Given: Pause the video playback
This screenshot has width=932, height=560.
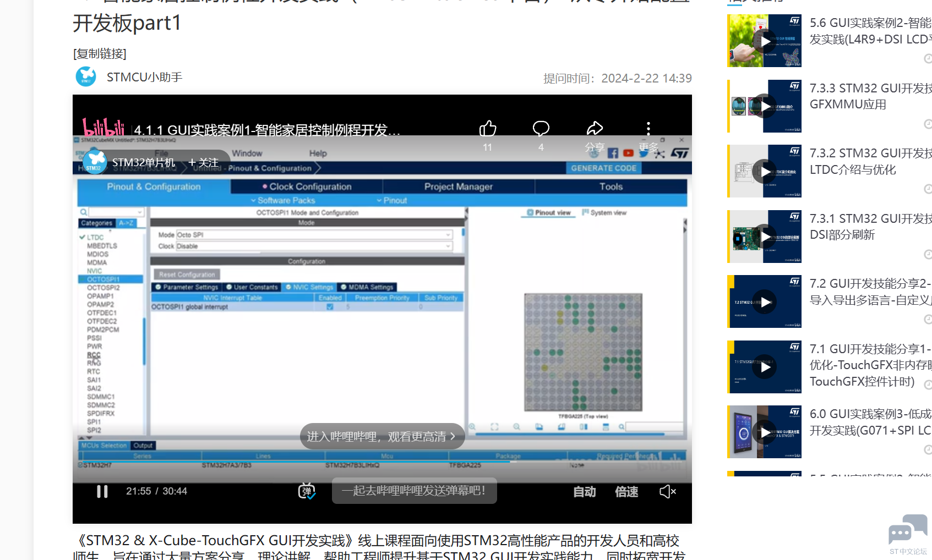Looking at the screenshot, I should 102,491.
